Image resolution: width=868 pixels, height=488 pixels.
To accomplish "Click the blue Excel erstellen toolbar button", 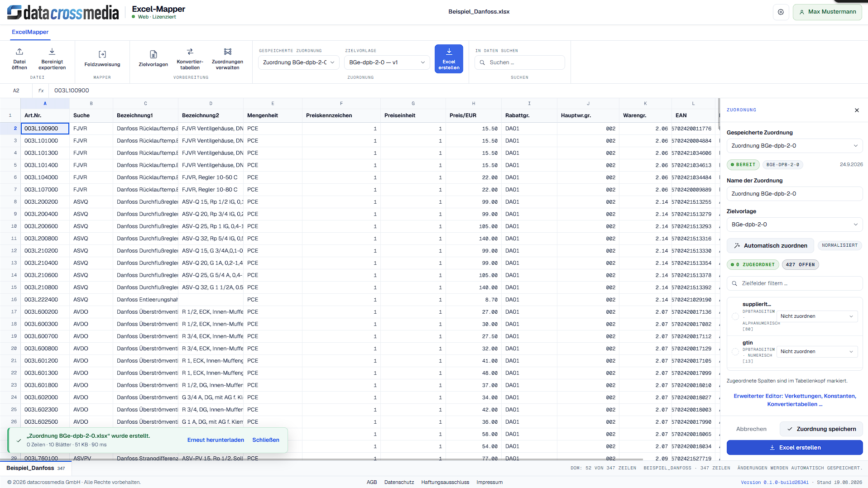I will 449,59.
